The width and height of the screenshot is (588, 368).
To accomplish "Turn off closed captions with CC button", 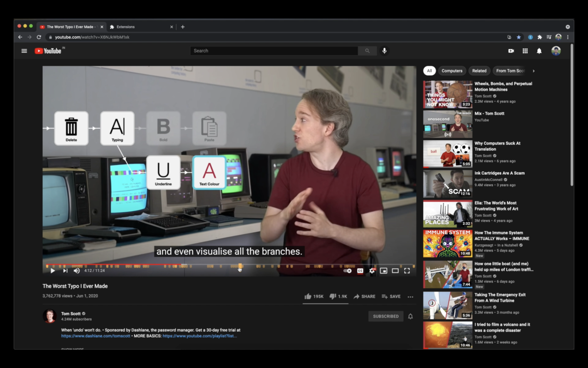I will pyautogui.click(x=360, y=271).
